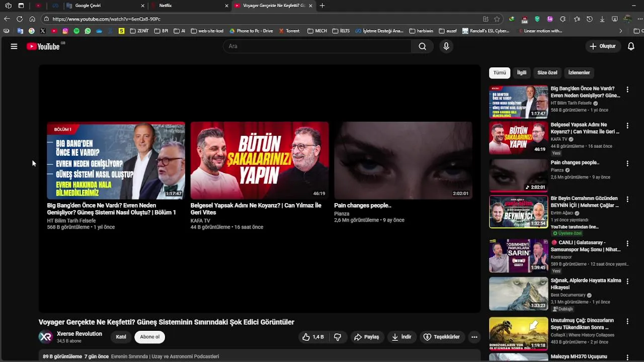The width and height of the screenshot is (644, 362).
Task: Click the Oluştur create button
Action: [602, 46]
